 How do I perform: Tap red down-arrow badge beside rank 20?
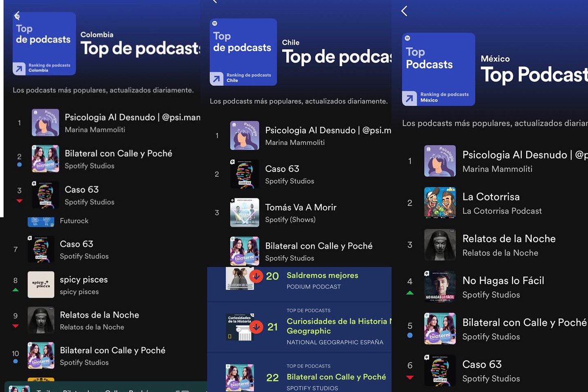pyautogui.click(x=256, y=276)
